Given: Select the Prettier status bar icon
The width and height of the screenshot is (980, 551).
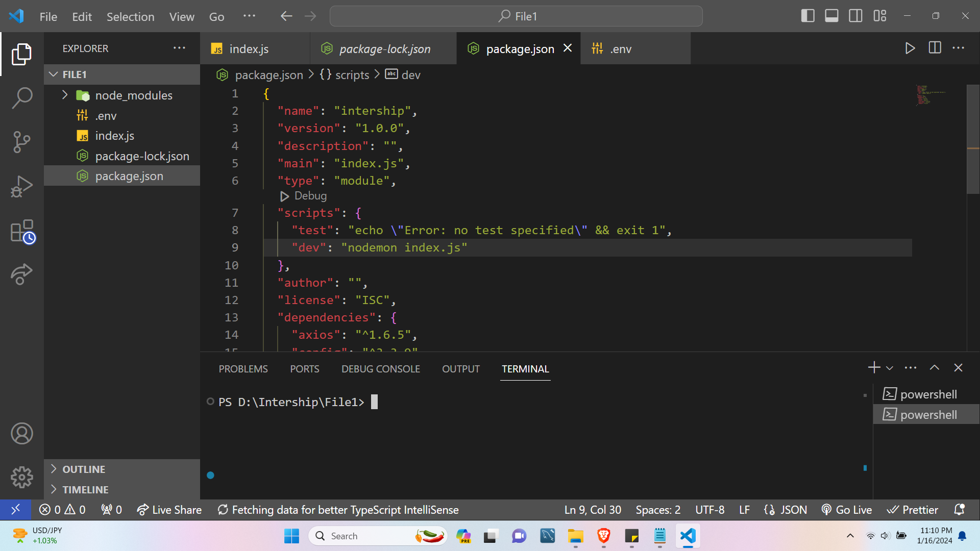Looking at the screenshot, I should (x=913, y=510).
